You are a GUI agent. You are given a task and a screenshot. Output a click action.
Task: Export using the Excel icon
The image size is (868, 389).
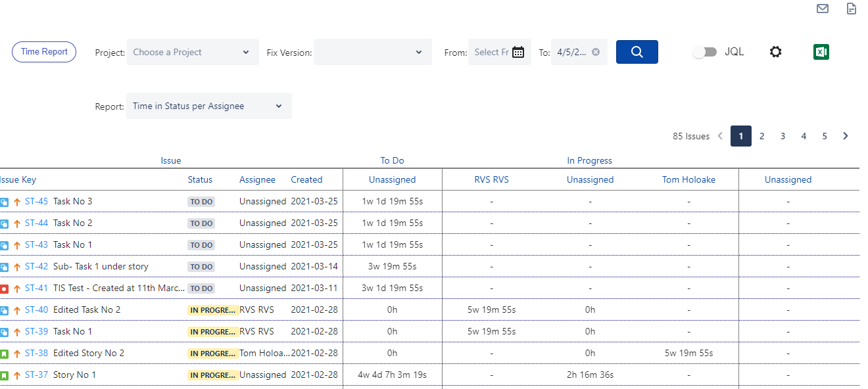pyautogui.click(x=821, y=52)
